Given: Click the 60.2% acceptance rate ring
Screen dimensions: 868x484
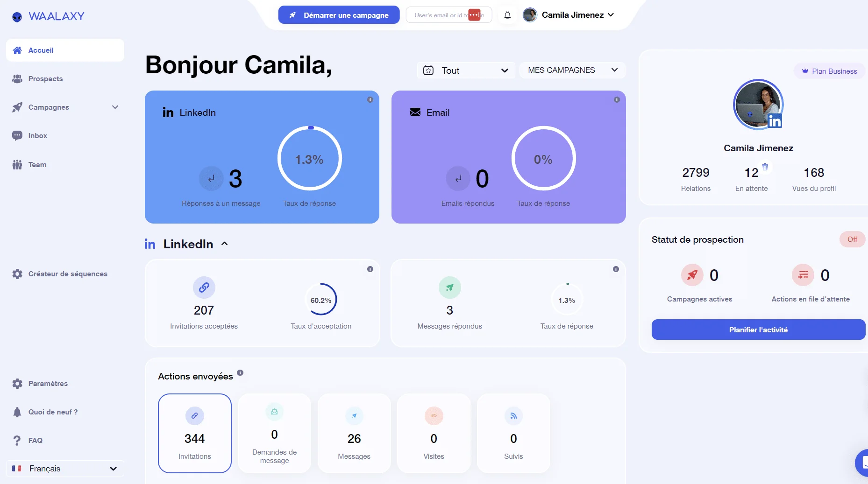Looking at the screenshot, I should pyautogui.click(x=321, y=300).
